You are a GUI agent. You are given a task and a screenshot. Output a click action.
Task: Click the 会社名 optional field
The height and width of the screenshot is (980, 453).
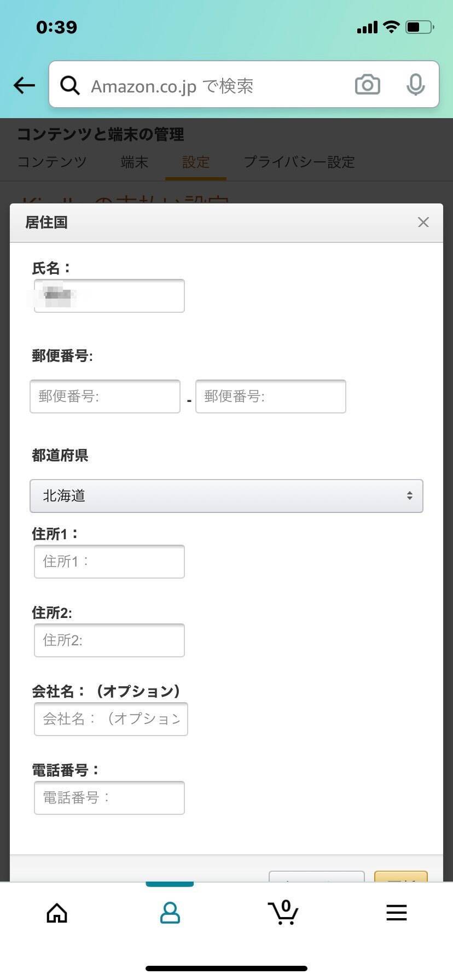pos(111,719)
